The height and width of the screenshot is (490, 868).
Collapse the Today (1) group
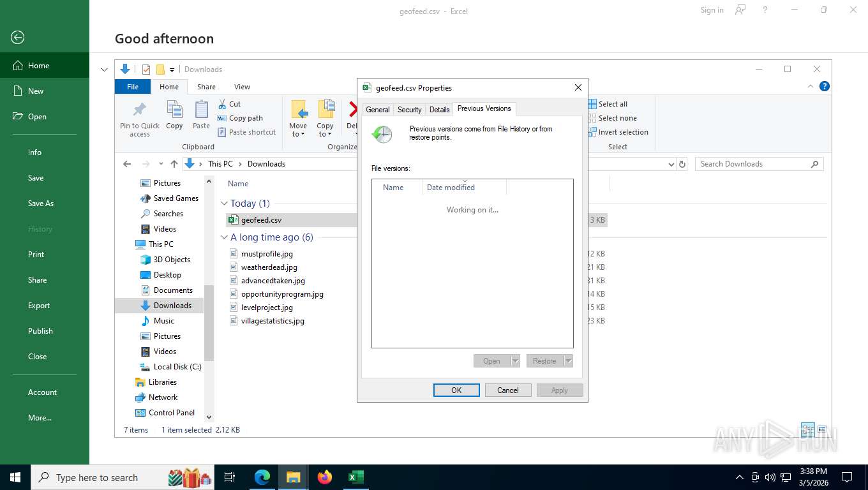click(224, 204)
